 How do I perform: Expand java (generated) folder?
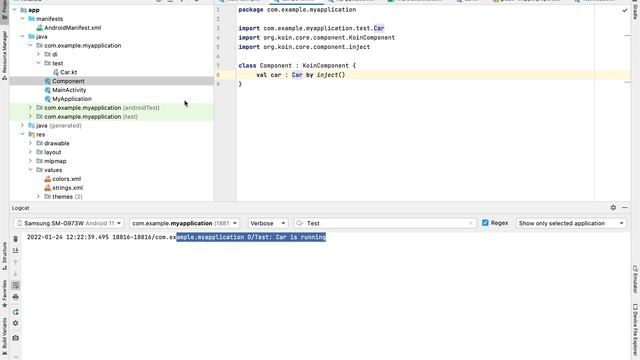(x=22, y=126)
